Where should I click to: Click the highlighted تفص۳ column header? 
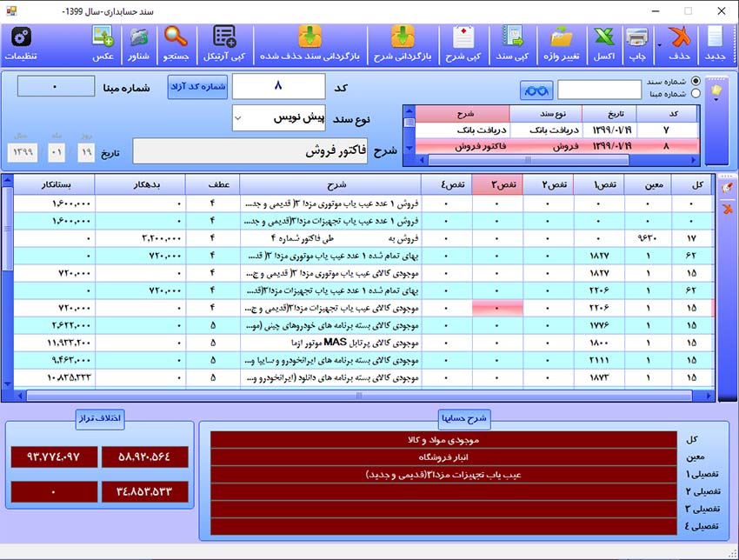pos(497,184)
